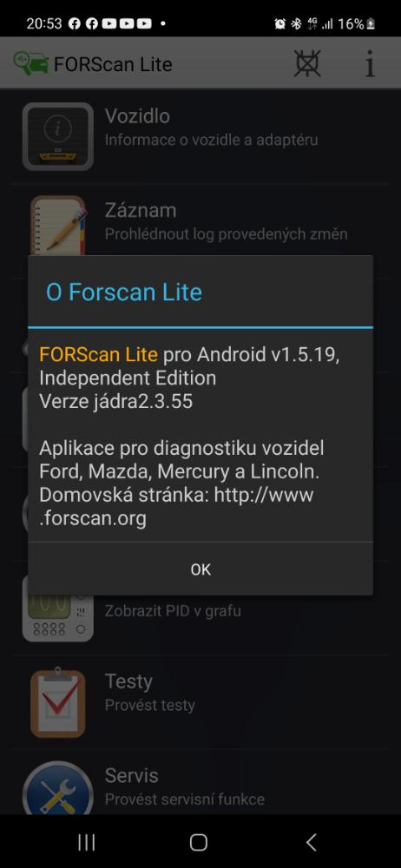Tap 'Zobrazit PID v grafu' entry

(173, 611)
